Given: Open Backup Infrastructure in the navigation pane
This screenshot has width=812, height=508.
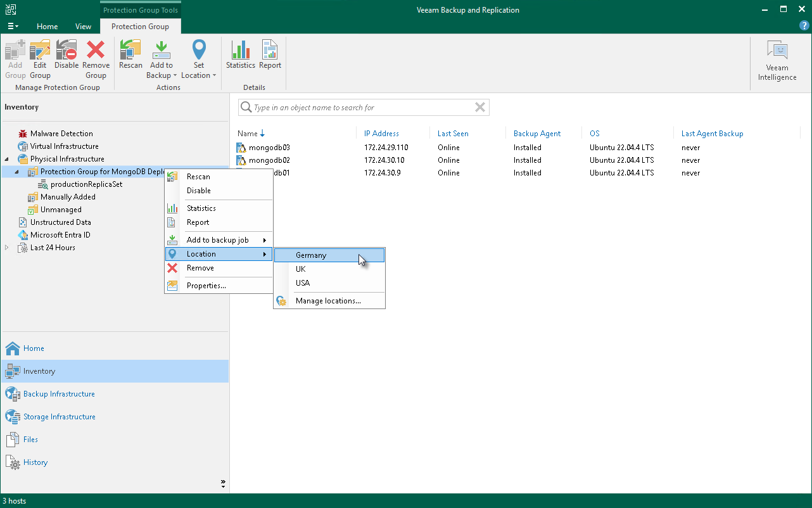Looking at the screenshot, I should pos(59,394).
